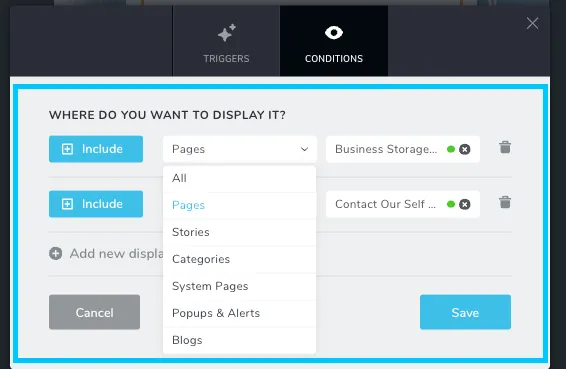This screenshot has height=369, width=566.
Task: Choose Blogs from the dropdown
Action: click(240, 340)
